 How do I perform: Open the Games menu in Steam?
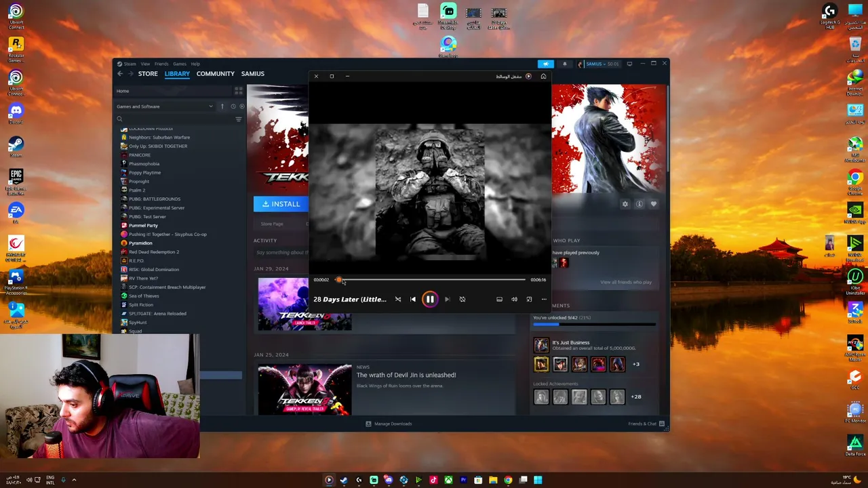point(180,64)
